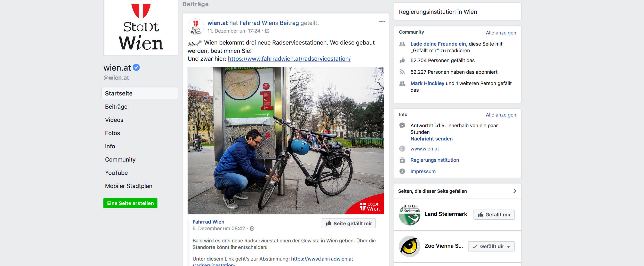Click wien.at avatar in post header
Image resolution: width=644 pixels, height=266 pixels.
[x=196, y=27]
